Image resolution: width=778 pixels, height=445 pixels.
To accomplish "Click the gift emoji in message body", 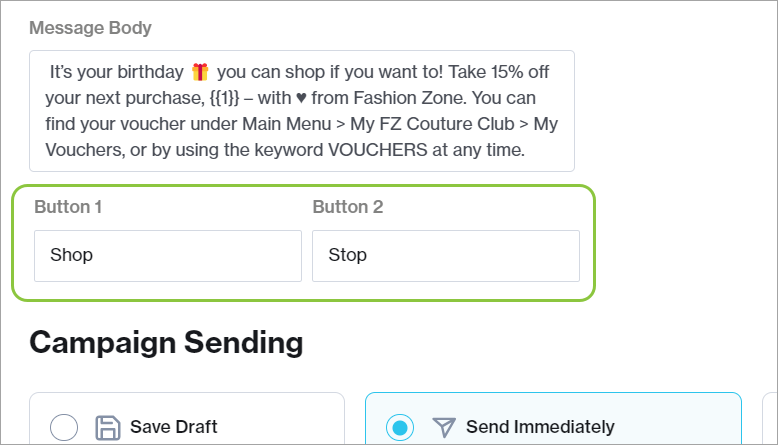I will tap(201, 72).
